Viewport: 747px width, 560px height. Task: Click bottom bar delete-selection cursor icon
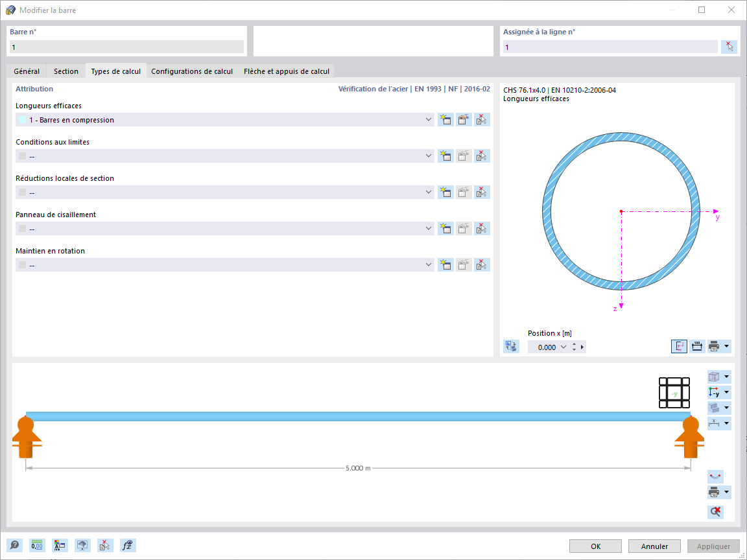105,545
